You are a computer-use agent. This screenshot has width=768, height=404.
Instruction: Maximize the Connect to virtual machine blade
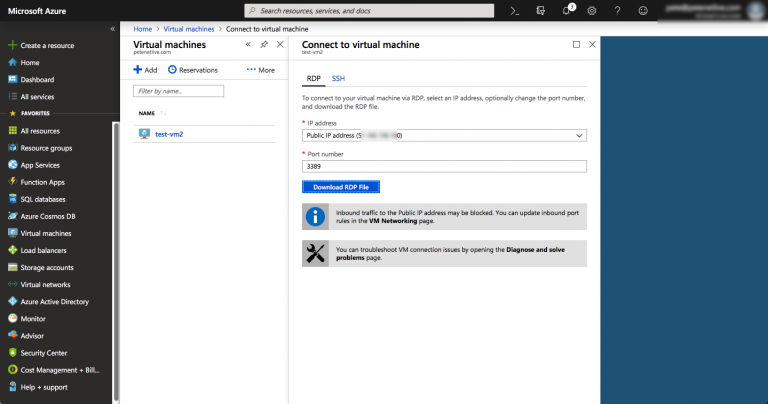(x=576, y=45)
